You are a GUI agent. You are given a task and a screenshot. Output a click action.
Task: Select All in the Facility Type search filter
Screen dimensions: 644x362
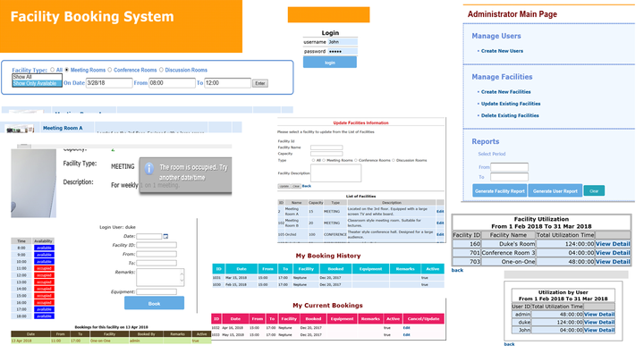(x=52, y=70)
